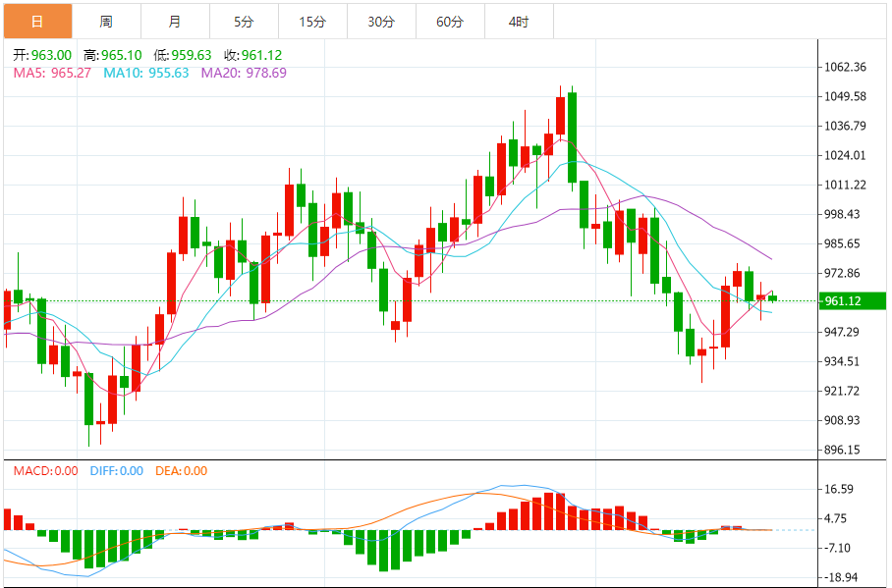Click the DEA:0.00 indicator label
The height and width of the screenshot is (588, 892).
tap(182, 471)
